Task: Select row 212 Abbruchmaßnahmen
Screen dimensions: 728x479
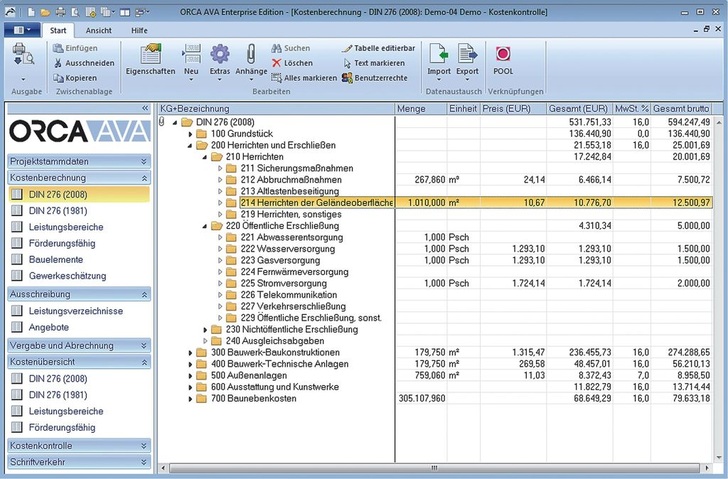Action: coord(436,180)
